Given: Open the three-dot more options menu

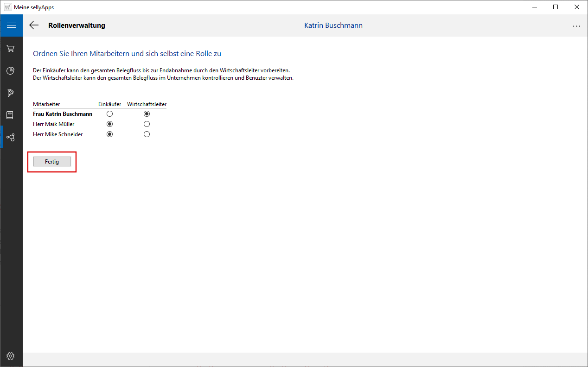Looking at the screenshot, I should [x=576, y=26].
